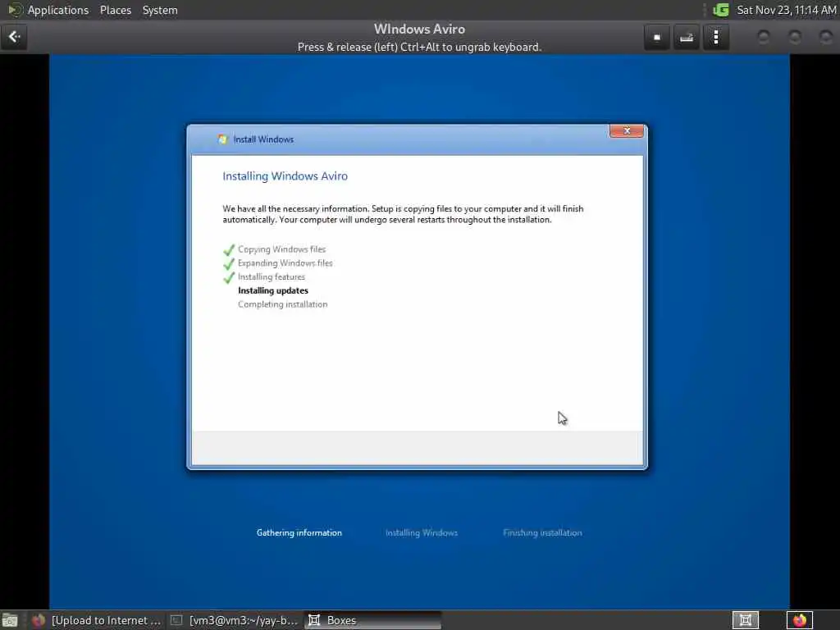
Task: Click the 'Installing updates' step text
Action: [273, 291]
